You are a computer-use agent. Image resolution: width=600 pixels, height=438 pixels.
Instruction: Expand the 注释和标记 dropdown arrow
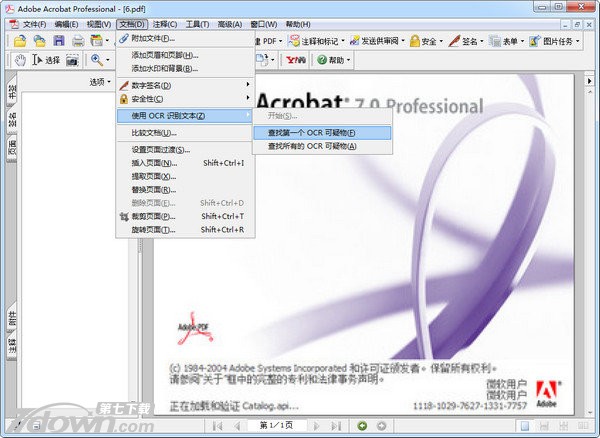(x=343, y=41)
